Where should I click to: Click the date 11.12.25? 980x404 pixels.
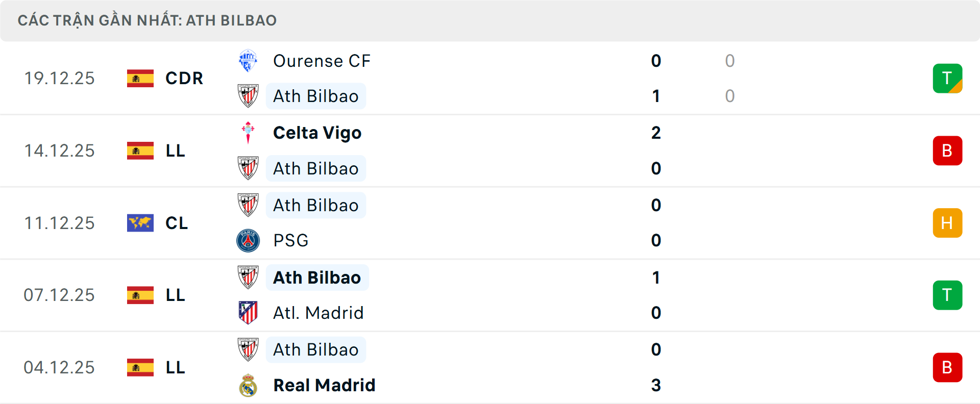[59, 222]
